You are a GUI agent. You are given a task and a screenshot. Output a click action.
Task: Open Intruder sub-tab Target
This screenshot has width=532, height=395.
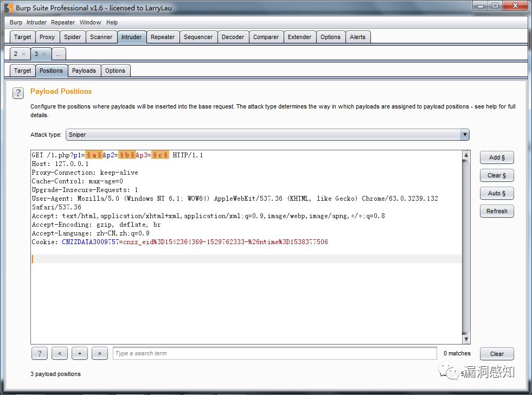(x=22, y=71)
